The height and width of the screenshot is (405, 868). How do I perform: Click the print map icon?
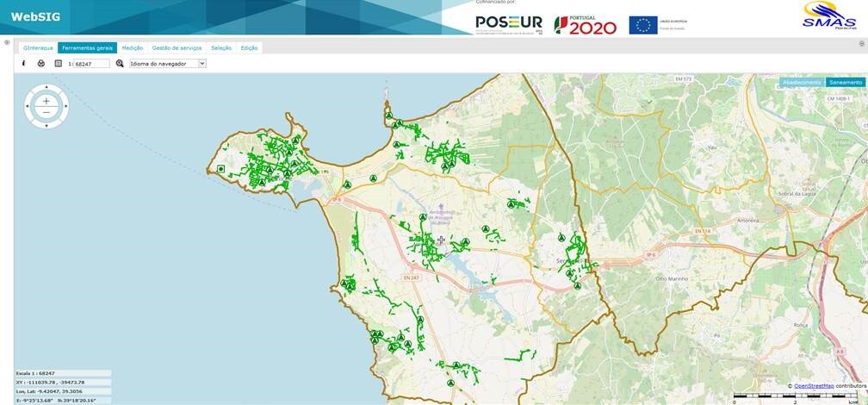pos(40,64)
